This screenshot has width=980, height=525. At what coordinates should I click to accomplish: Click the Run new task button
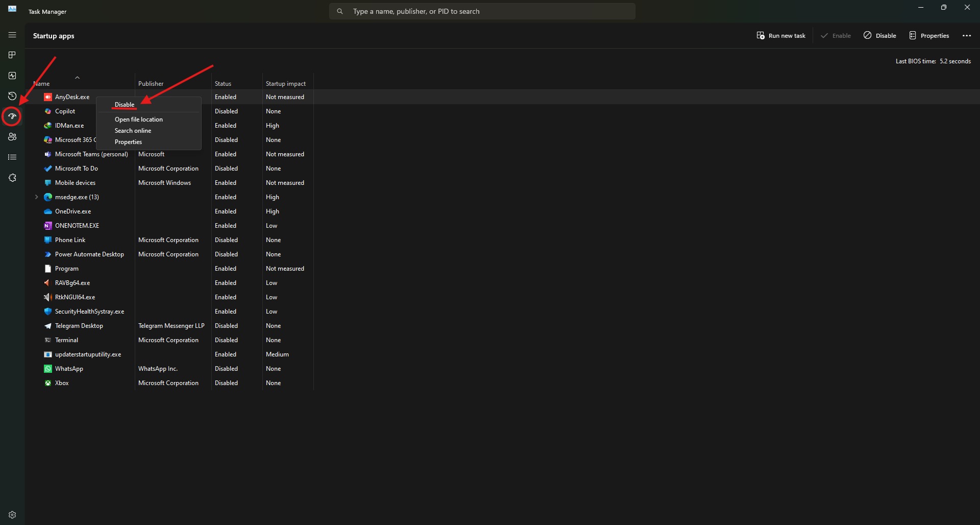pyautogui.click(x=781, y=36)
